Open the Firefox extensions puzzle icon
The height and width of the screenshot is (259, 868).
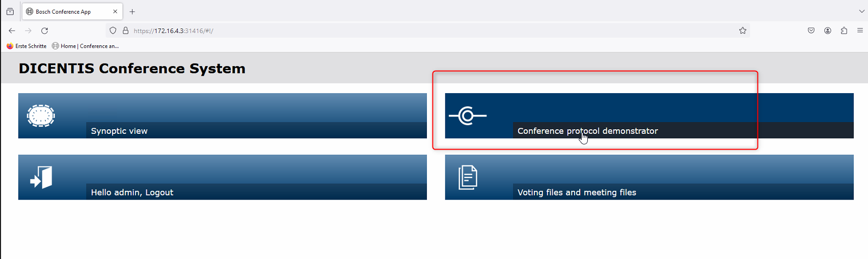click(844, 31)
